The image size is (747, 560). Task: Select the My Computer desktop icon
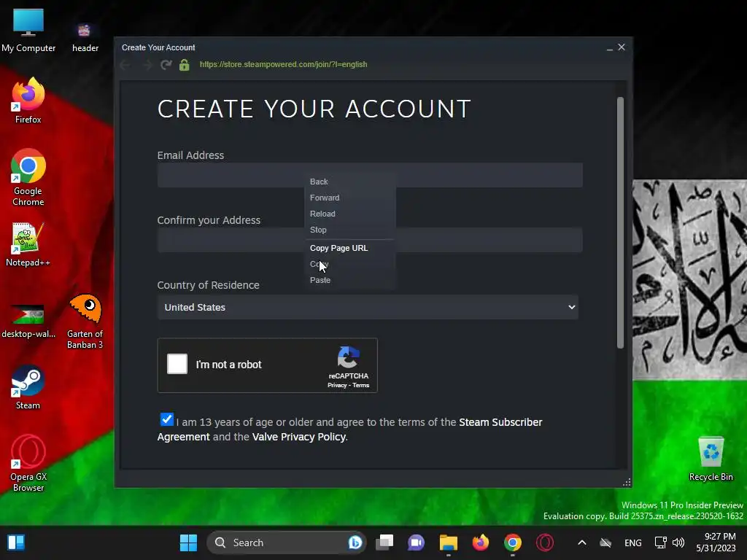click(x=28, y=31)
